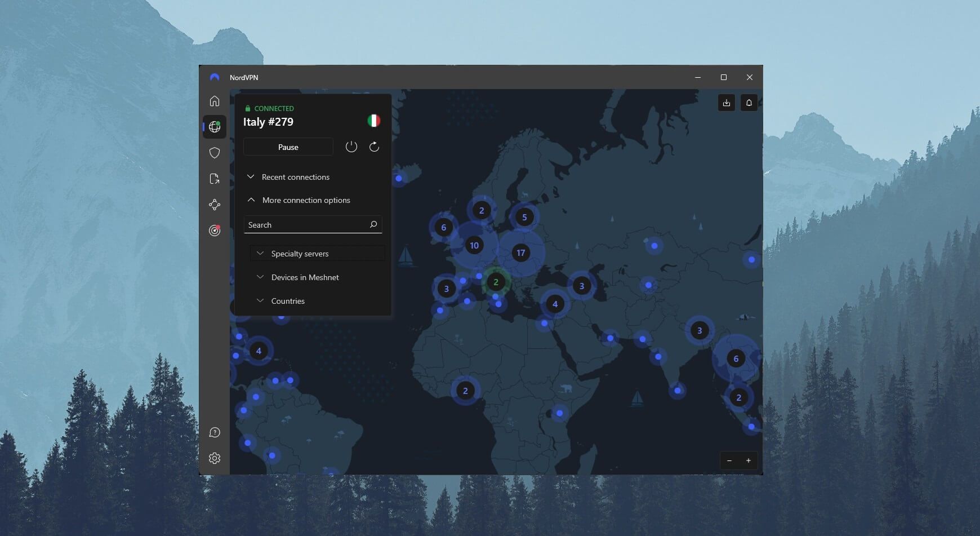Open the Meshnet sidebar icon
Screen dimensions: 980x536
pyautogui.click(x=215, y=205)
